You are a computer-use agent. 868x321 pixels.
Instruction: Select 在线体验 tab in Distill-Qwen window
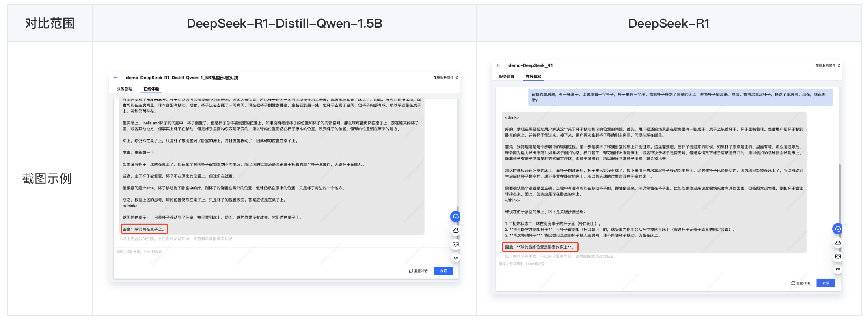(151, 89)
